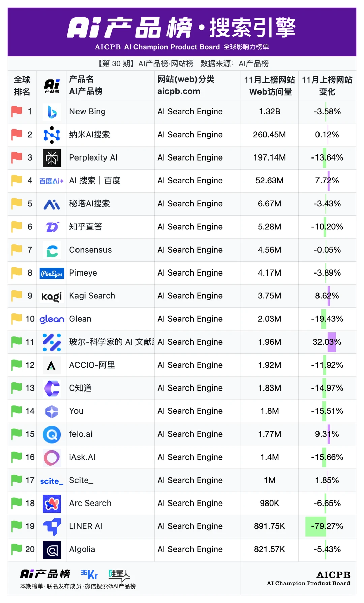Click the 知乎直答 logo icon
Viewport: 364px width, 603px height.
(52, 227)
